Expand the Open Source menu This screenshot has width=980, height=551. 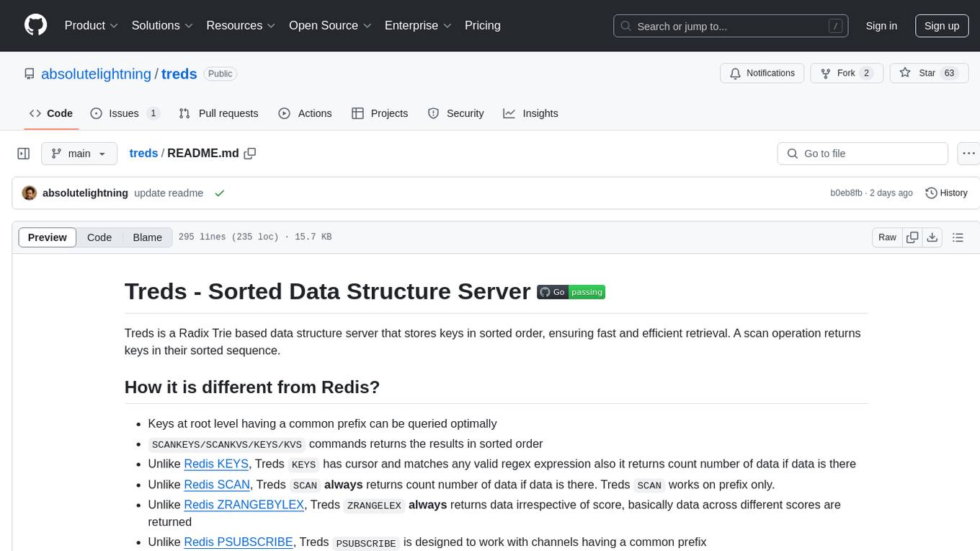pos(330,25)
